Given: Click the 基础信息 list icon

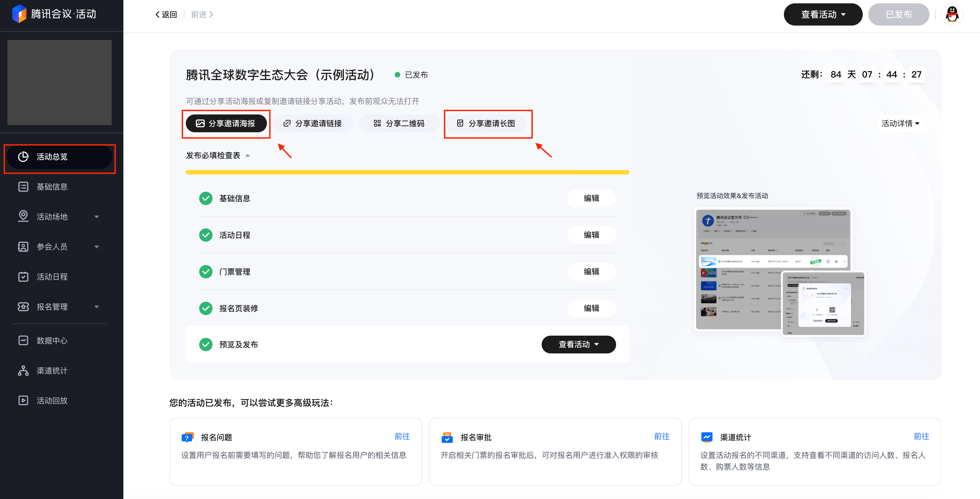Looking at the screenshot, I should click(x=23, y=186).
